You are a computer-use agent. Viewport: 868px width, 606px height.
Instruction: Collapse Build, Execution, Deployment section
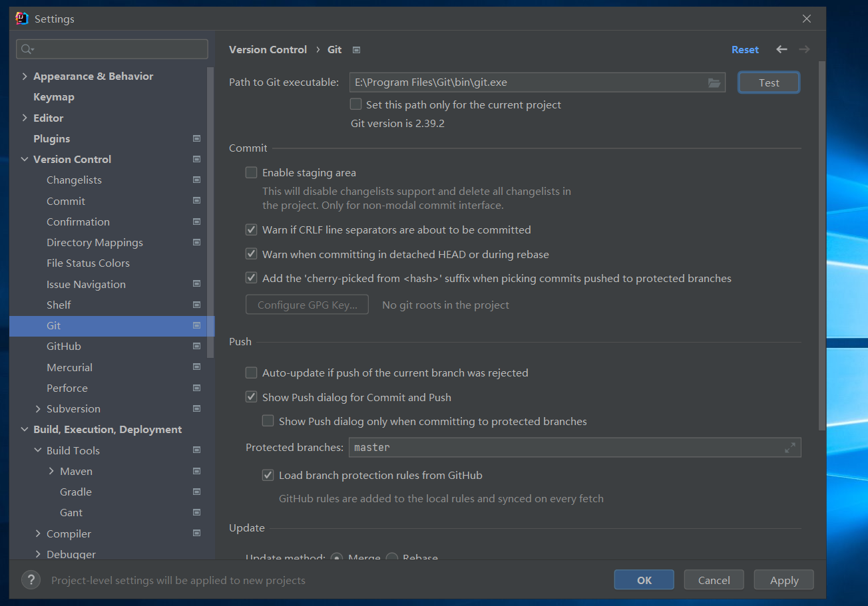[x=25, y=430]
